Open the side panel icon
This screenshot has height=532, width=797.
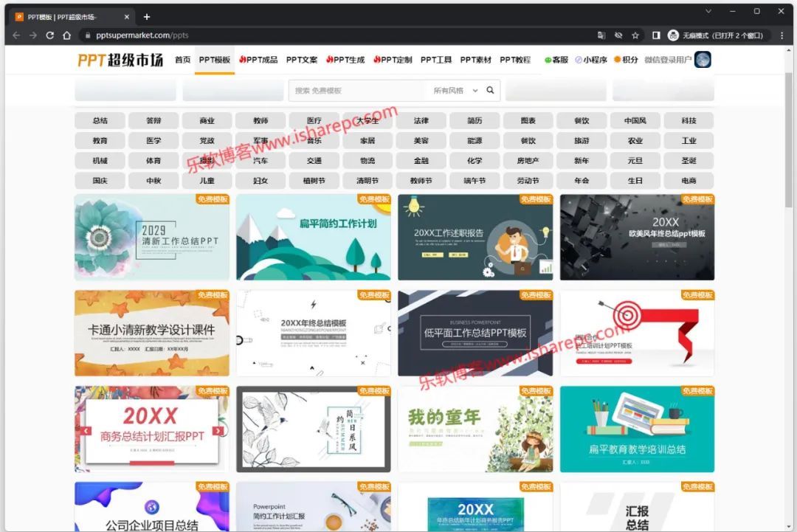point(656,35)
